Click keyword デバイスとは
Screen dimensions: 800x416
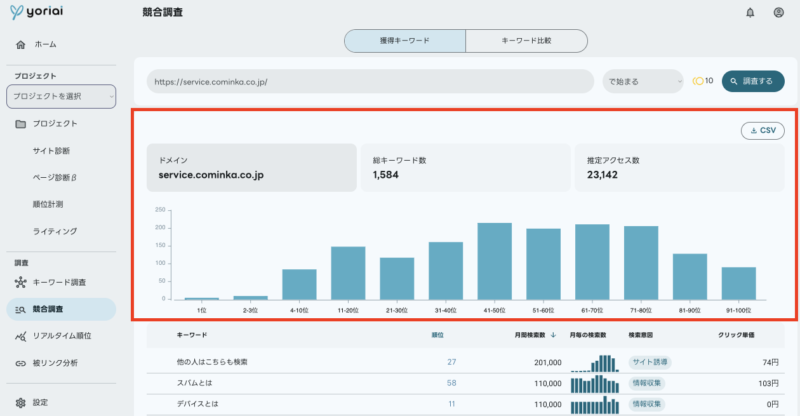tap(197, 404)
